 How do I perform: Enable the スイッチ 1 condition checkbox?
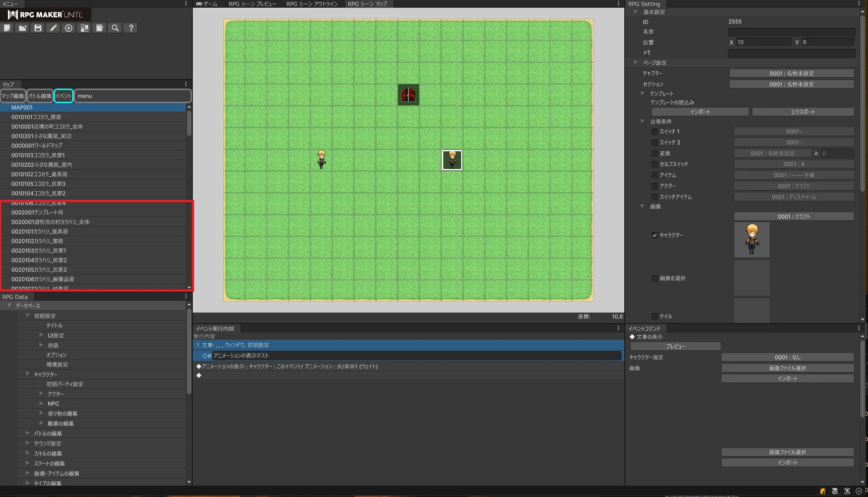coord(655,132)
